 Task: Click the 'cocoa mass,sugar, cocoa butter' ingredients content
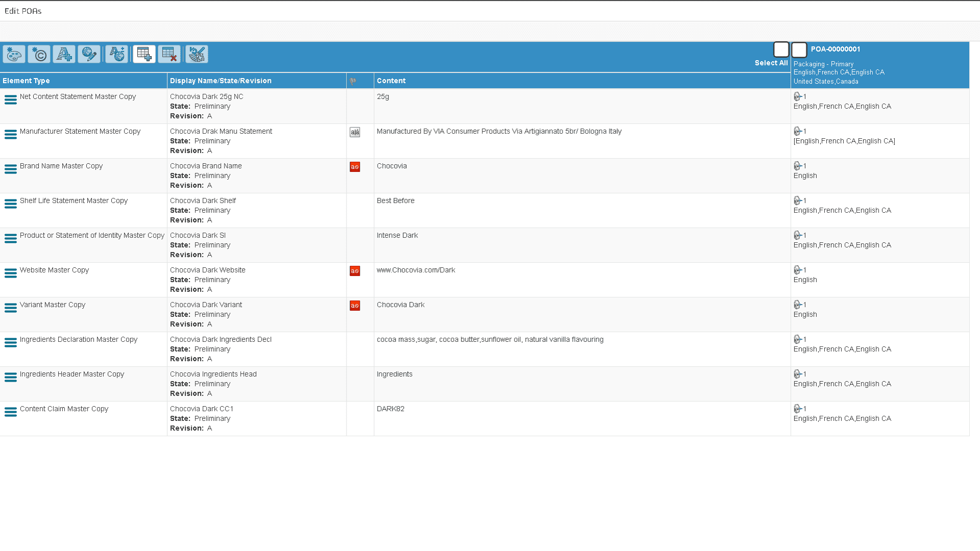click(490, 339)
